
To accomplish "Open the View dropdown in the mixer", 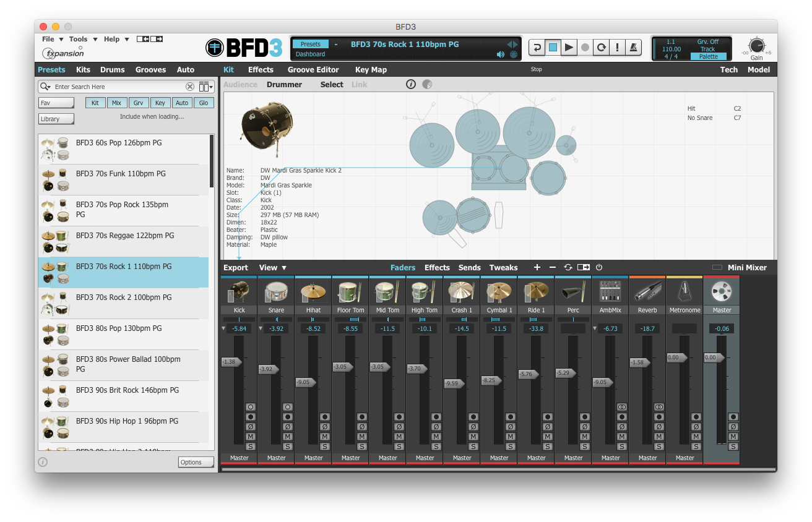I will click(x=273, y=268).
